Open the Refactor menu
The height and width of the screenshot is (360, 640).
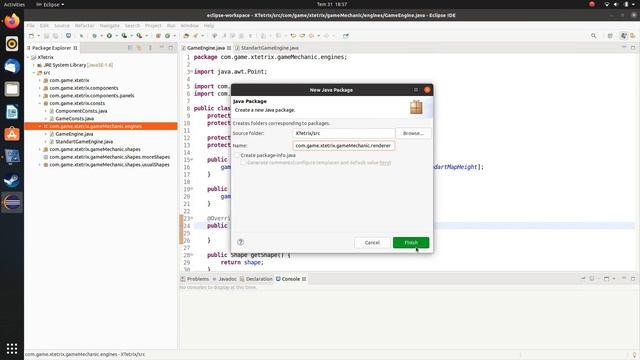[84, 25]
